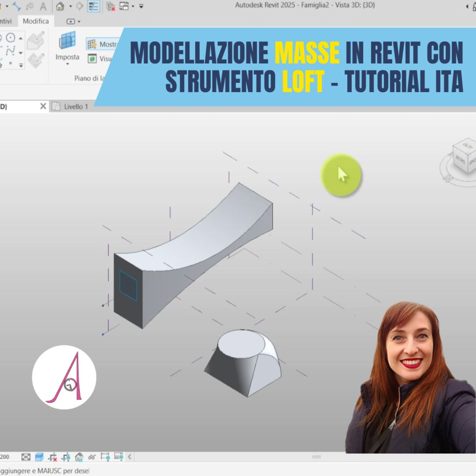Toggle Crop View in the view control bar
The width and height of the screenshot is (476, 476).
(x=53, y=457)
